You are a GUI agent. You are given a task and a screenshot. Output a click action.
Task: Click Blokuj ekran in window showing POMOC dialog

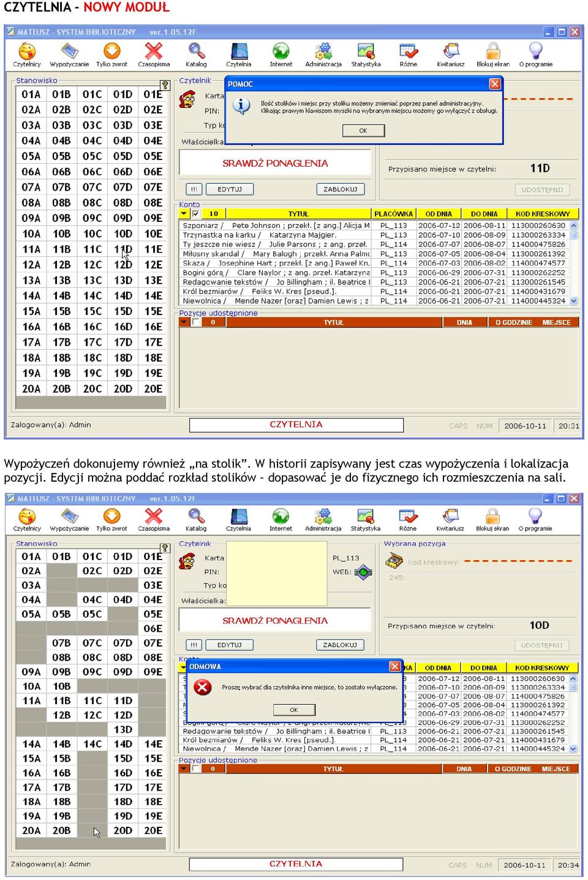tap(493, 55)
